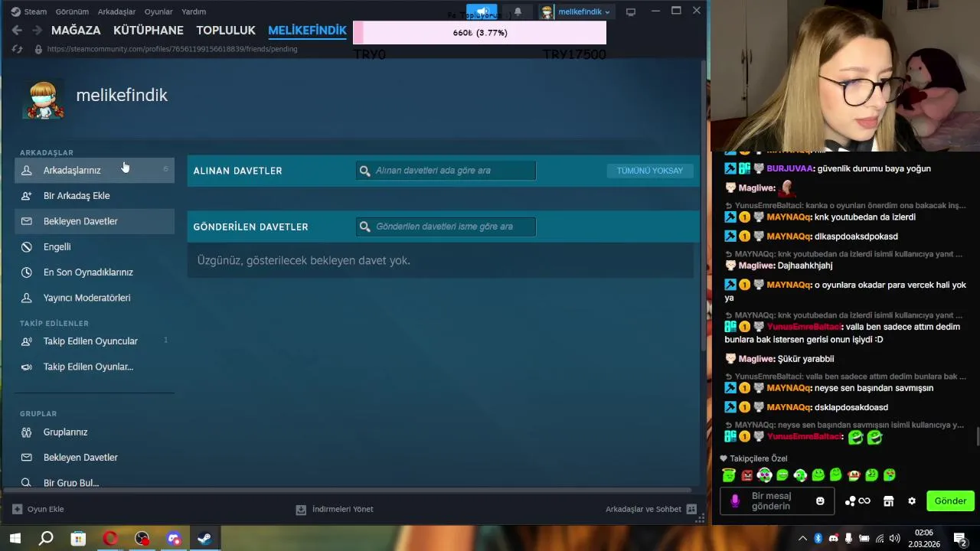Open the Oyunlar menu
The image size is (980, 551).
(x=158, y=11)
